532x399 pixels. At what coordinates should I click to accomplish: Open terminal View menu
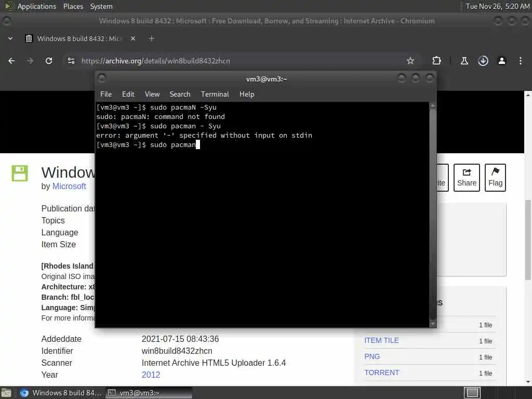(x=152, y=95)
